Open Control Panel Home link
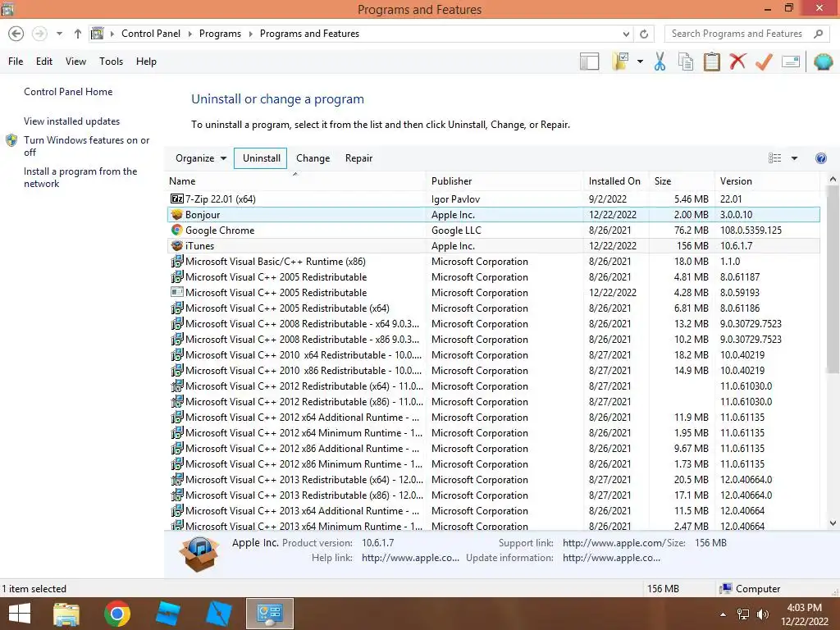The width and height of the screenshot is (840, 630). [68, 92]
